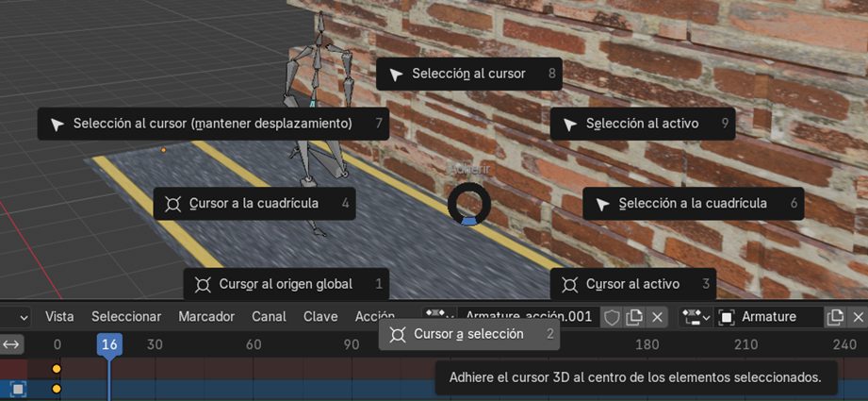
Task: Open the Clave menu
Action: coord(320,317)
